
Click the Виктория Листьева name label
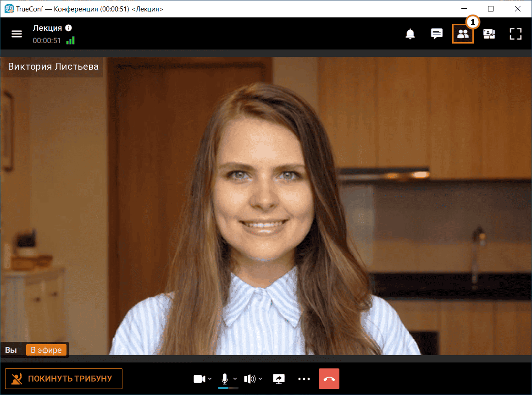pyautogui.click(x=53, y=66)
